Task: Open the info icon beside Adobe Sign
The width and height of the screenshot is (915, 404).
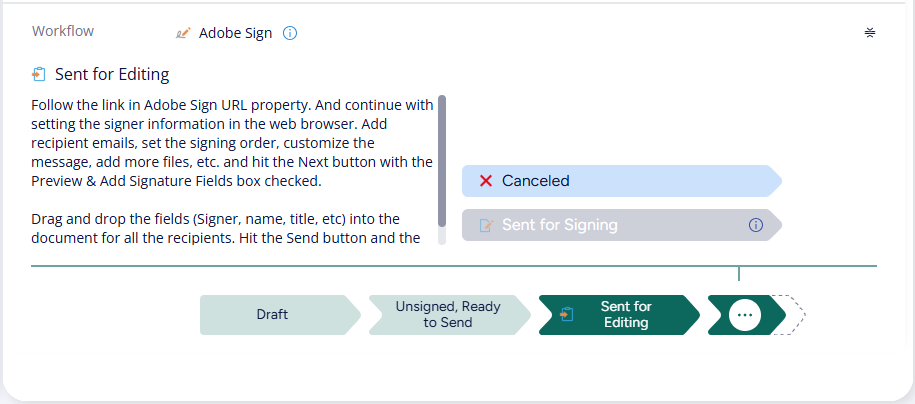Action: [x=290, y=33]
